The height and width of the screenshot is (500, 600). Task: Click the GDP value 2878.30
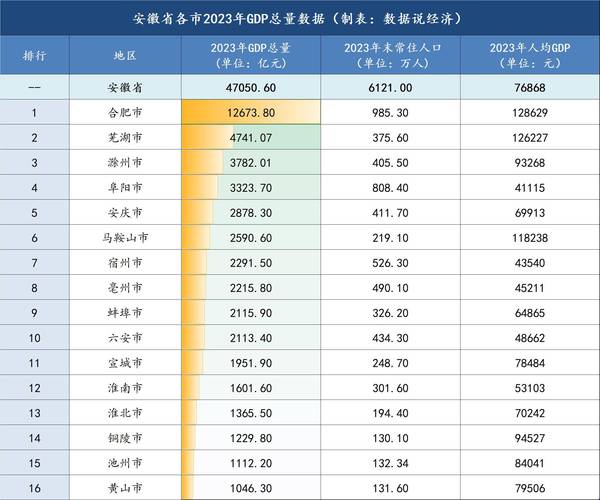251,213
